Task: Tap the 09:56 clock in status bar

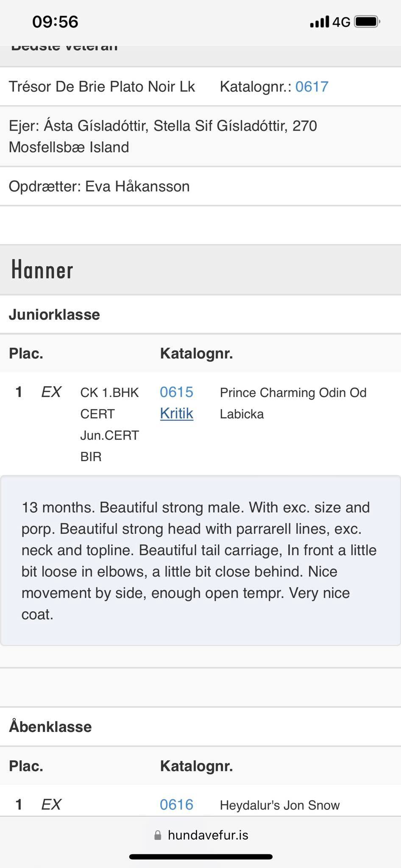Action: coord(55,22)
